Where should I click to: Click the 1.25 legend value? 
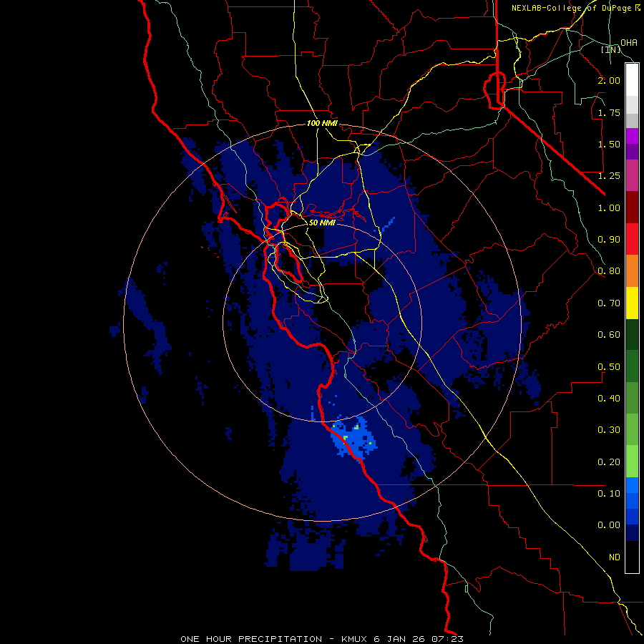click(609, 176)
